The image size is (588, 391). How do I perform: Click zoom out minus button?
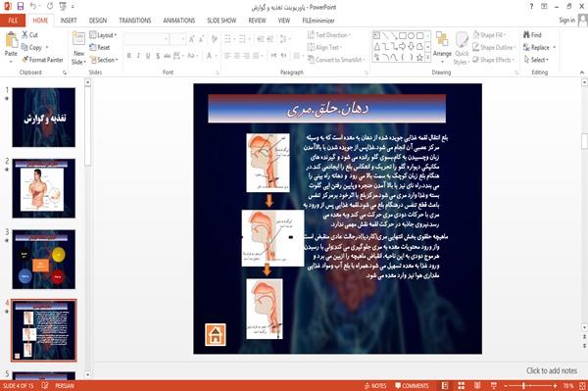[506, 386]
